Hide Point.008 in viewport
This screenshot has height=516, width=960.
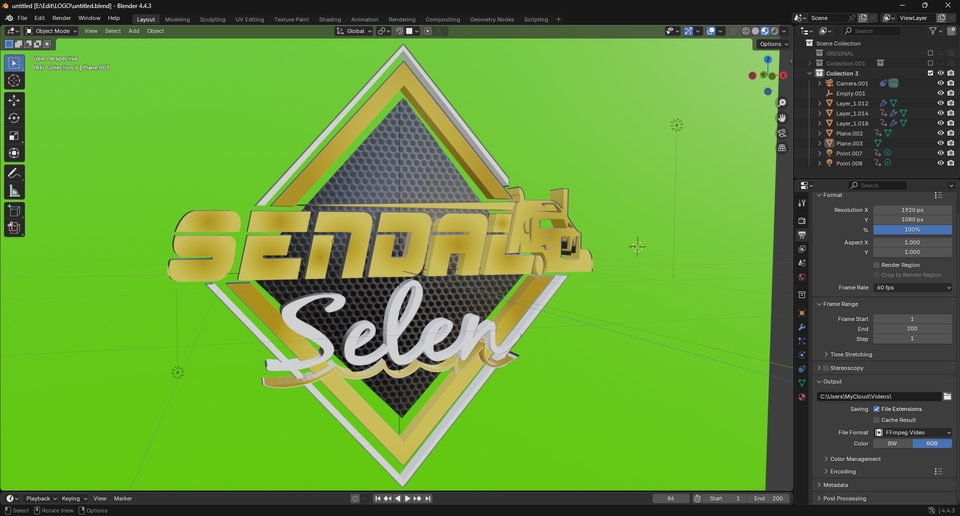pyautogui.click(x=940, y=163)
